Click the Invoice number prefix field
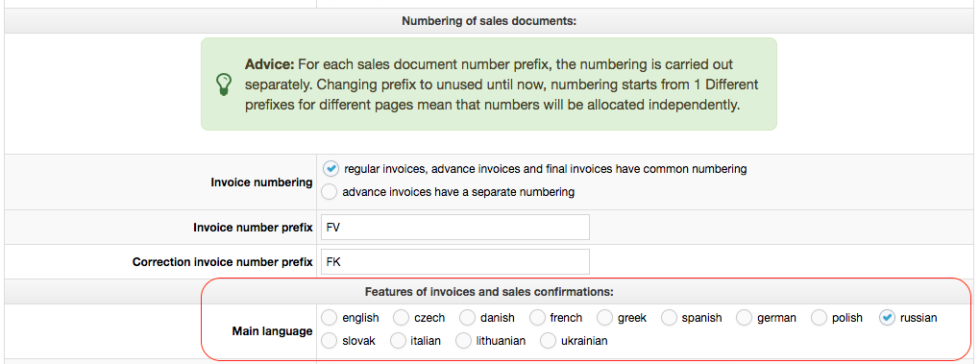The width and height of the screenshot is (980, 364). coord(454,228)
